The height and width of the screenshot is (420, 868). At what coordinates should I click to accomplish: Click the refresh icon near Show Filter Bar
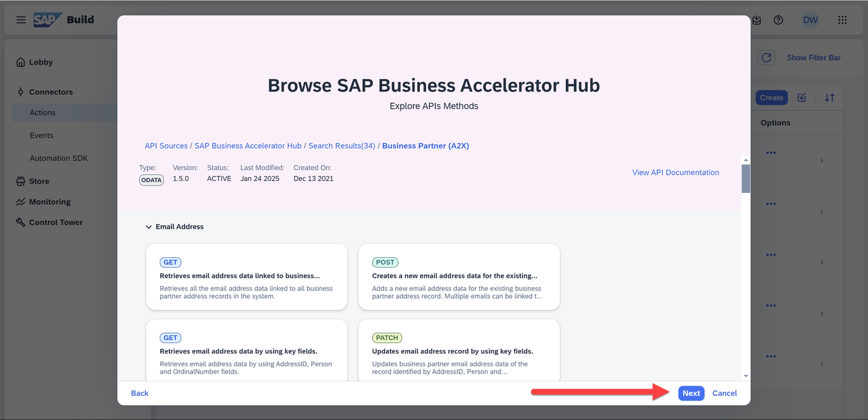[766, 58]
